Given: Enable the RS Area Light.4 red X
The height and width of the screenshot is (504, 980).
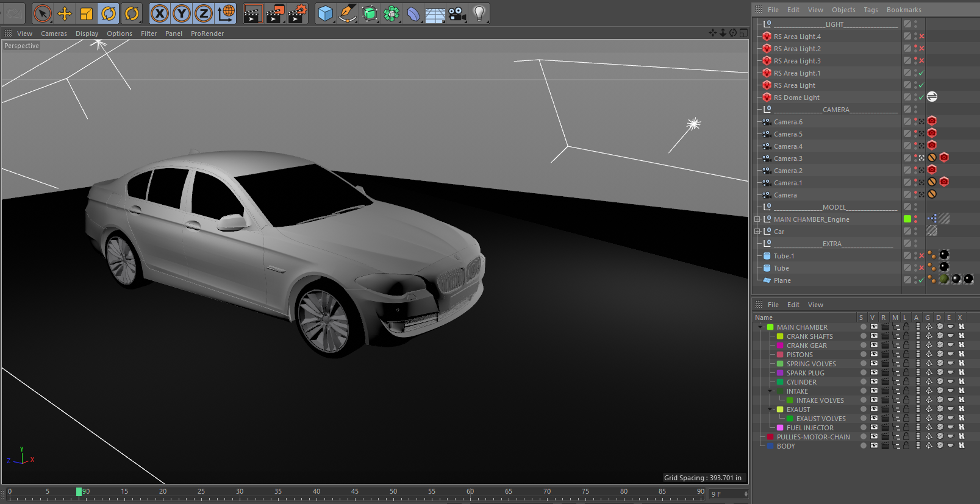Looking at the screenshot, I should point(921,37).
